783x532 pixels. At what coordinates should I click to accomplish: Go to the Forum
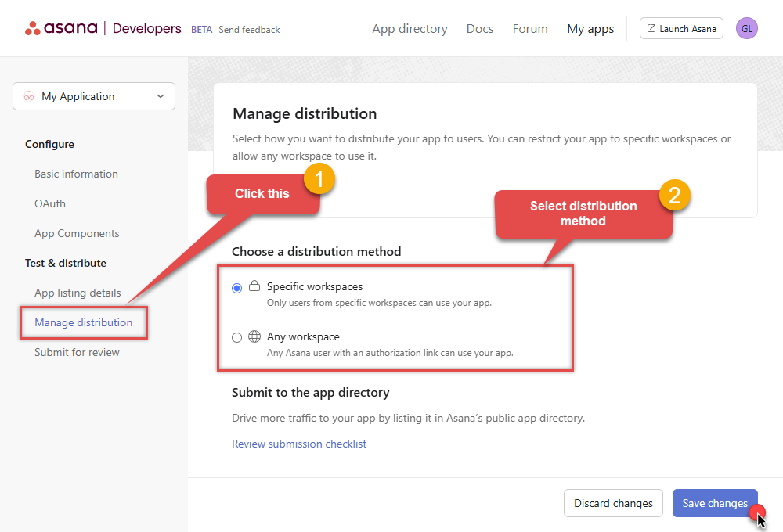tap(530, 29)
